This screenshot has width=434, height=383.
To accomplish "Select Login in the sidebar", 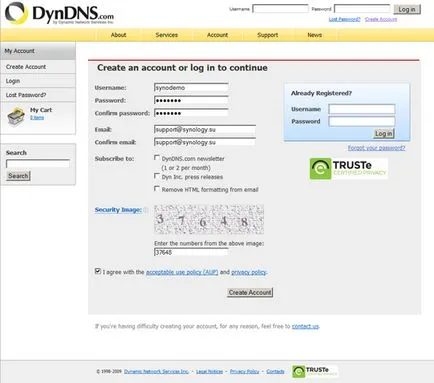I will [38, 81].
